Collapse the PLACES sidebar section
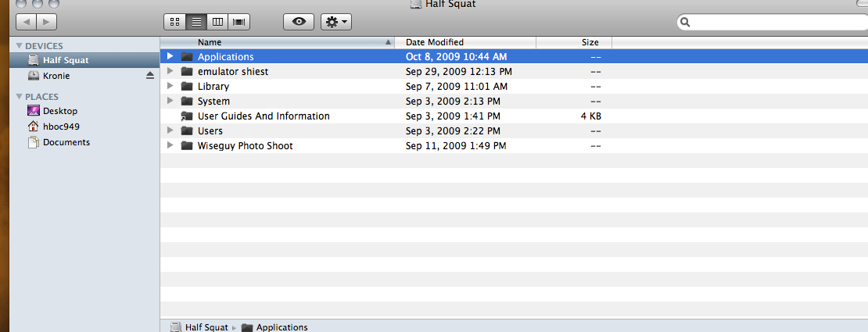 [20, 97]
